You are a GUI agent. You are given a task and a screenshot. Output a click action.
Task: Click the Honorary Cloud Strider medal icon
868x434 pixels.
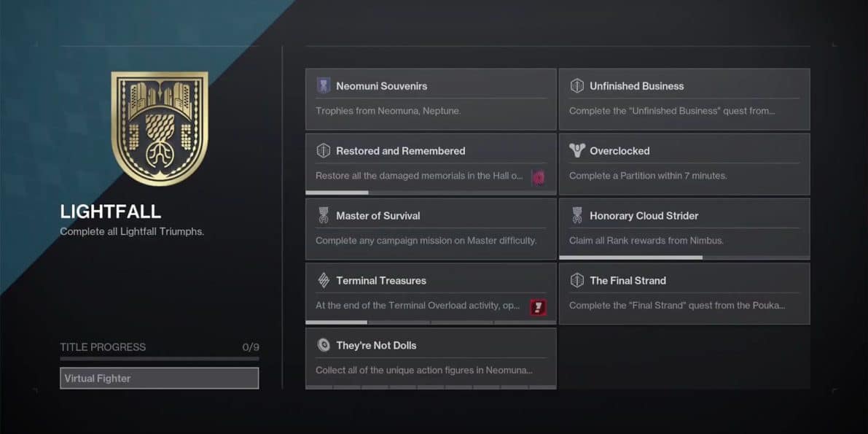click(x=576, y=216)
